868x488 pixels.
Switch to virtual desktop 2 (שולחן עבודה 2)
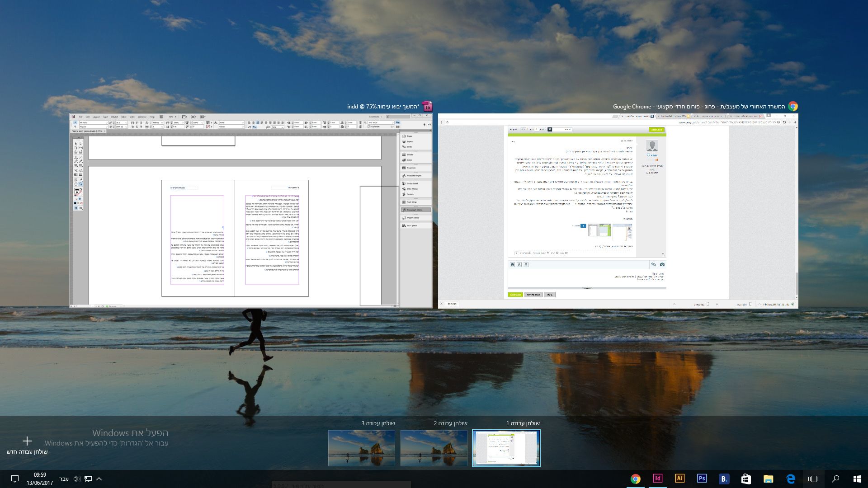434,448
